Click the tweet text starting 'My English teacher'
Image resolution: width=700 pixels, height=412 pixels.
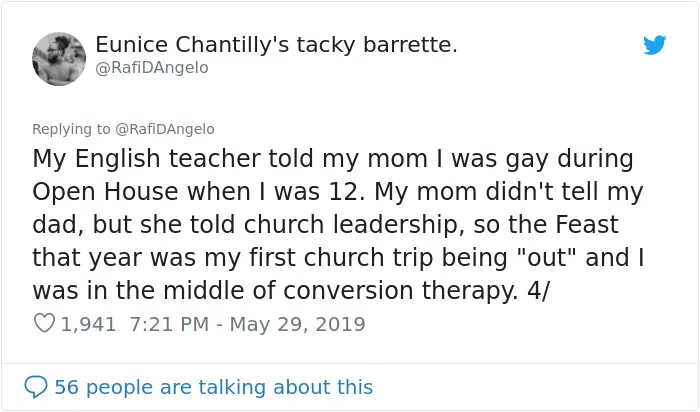(338, 225)
